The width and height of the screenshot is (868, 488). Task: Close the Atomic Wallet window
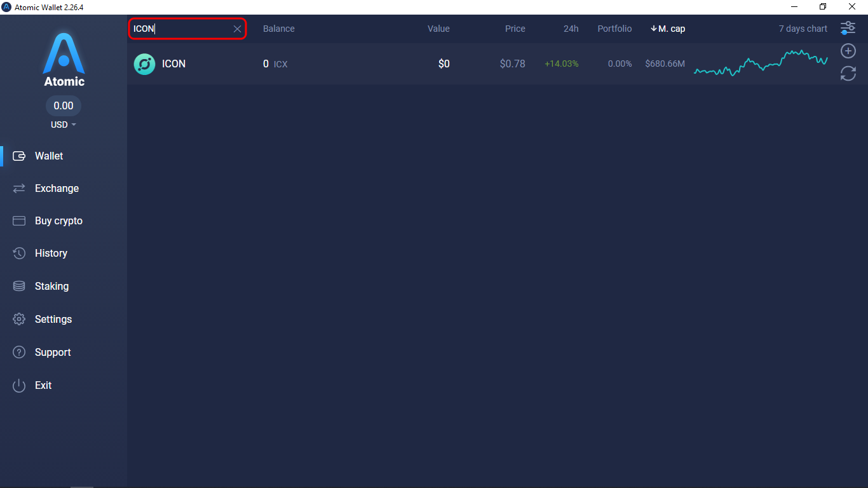(x=852, y=7)
